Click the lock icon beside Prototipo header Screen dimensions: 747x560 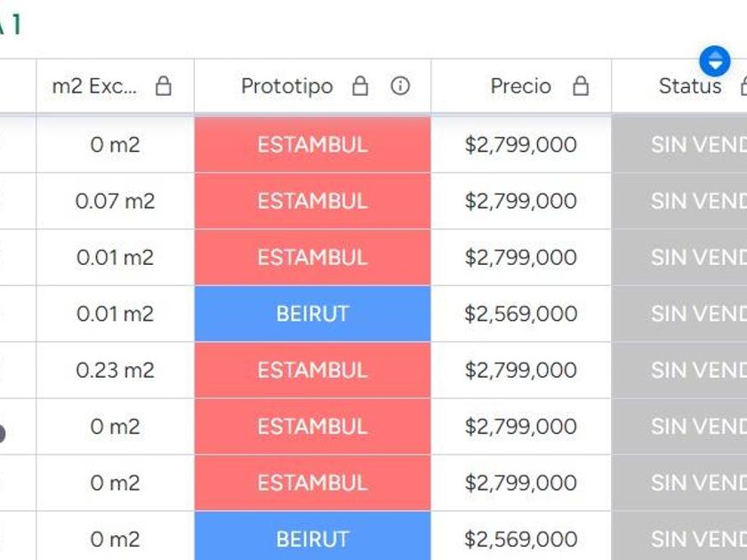click(x=360, y=86)
